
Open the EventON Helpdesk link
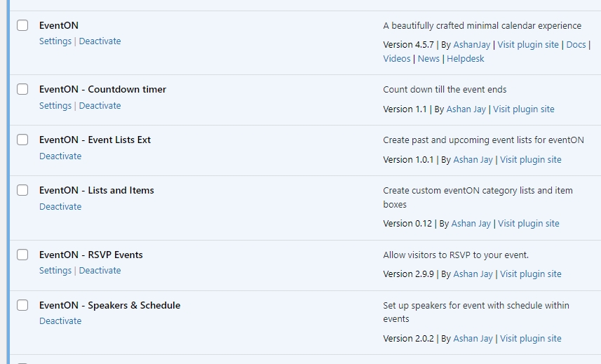coord(466,59)
